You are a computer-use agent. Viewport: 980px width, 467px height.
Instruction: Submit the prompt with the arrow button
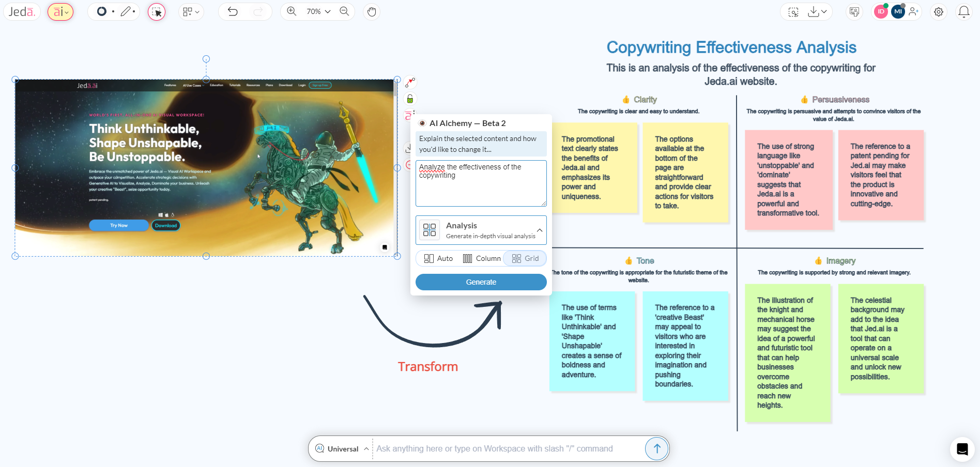coord(656,448)
